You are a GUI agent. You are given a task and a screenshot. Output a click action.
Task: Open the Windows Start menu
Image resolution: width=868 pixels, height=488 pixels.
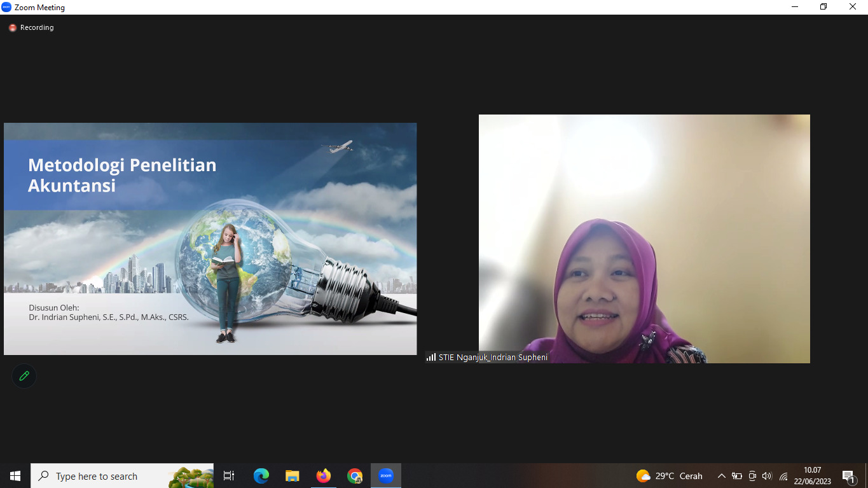(15, 476)
